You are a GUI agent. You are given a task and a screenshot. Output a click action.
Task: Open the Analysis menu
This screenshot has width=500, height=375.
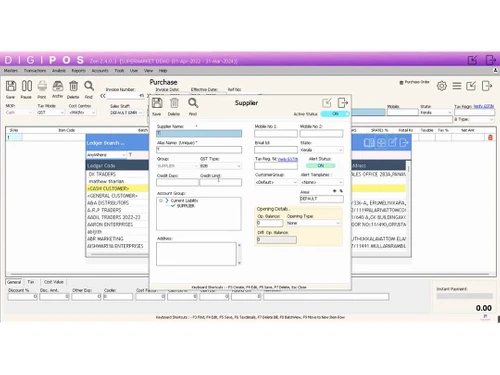coord(59,71)
